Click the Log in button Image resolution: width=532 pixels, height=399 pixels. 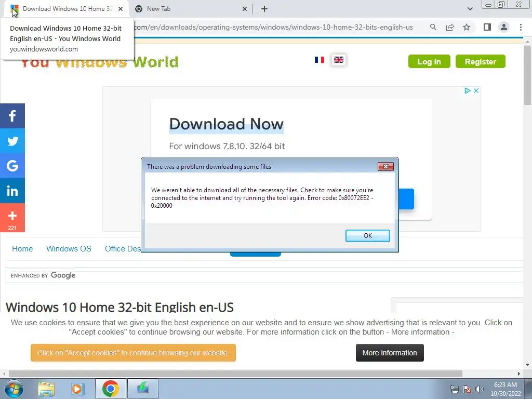[x=429, y=61]
